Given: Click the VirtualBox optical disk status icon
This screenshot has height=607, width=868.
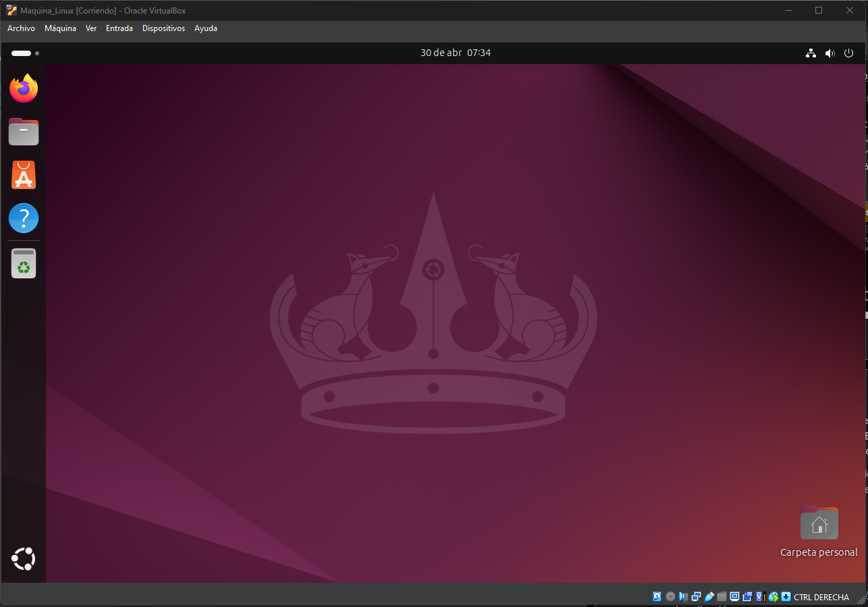Looking at the screenshot, I should (x=670, y=597).
